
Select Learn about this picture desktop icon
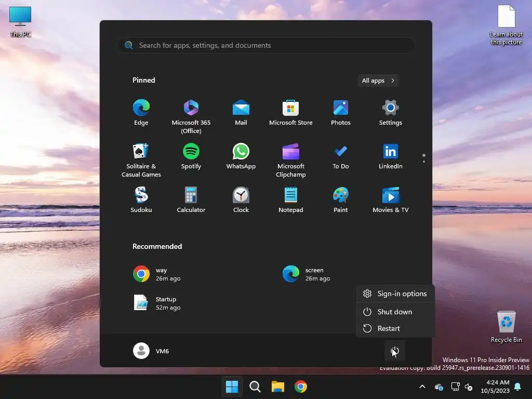506,25
